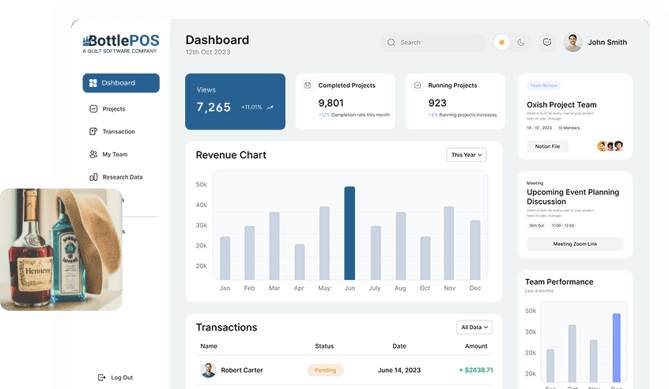Focus the Search input field
The width and height of the screenshot is (669, 389).
(x=433, y=42)
